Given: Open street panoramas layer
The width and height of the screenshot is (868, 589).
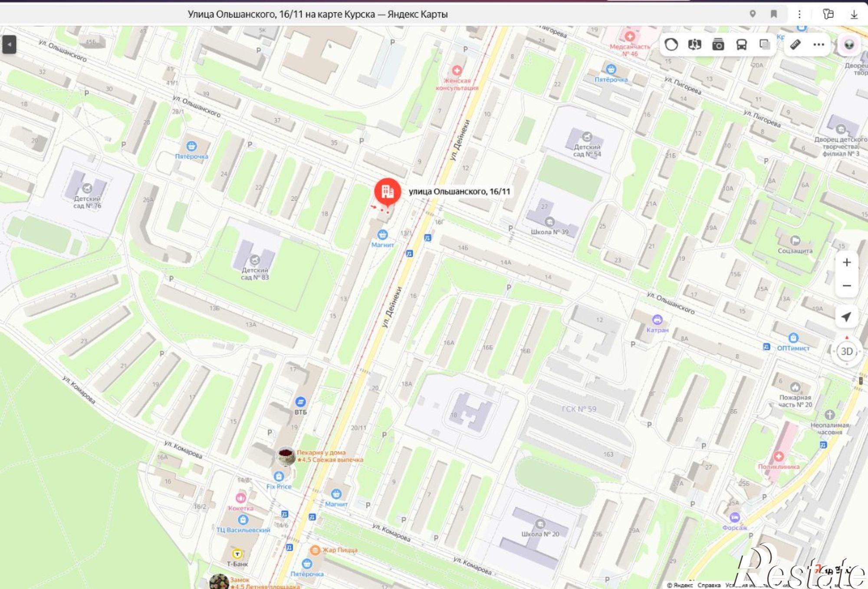Looking at the screenshot, I should pyautogui.click(x=694, y=45).
